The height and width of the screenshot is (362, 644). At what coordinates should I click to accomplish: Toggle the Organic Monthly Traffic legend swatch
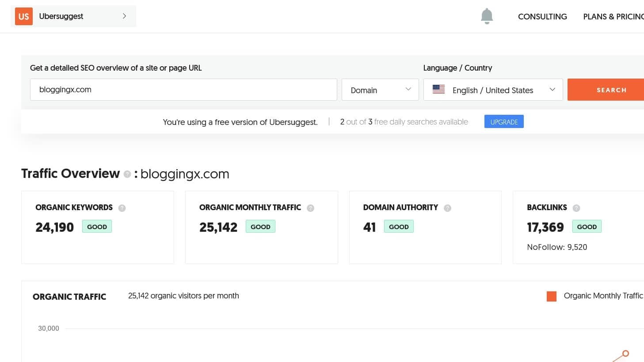coord(551,296)
